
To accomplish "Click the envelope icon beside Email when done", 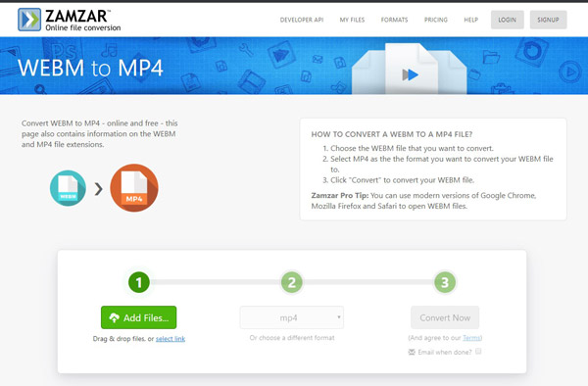I will [x=412, y=352].
